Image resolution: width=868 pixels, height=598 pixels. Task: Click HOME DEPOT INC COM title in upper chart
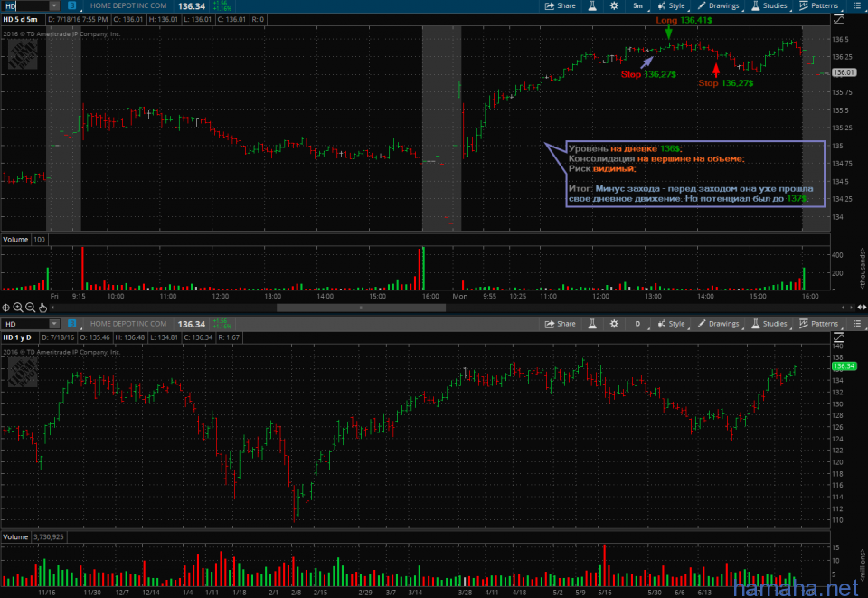pos(128,5)
